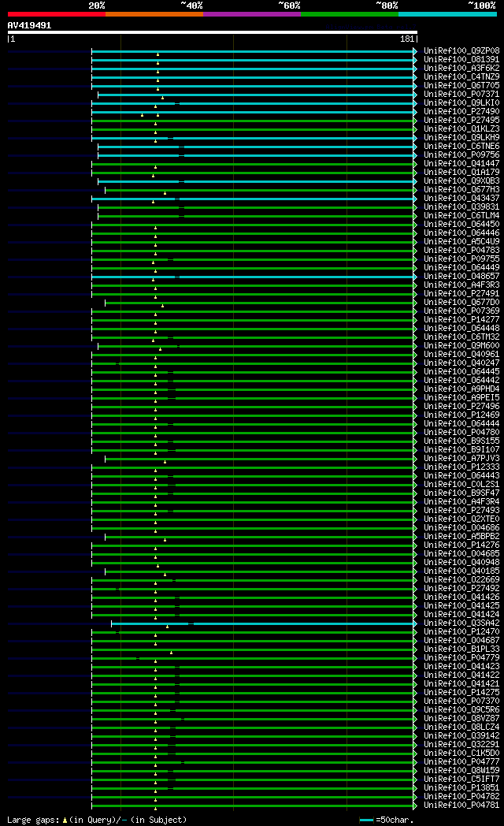
Task: Open hit UniRef100_Q9ZP08
Action: 462,51
